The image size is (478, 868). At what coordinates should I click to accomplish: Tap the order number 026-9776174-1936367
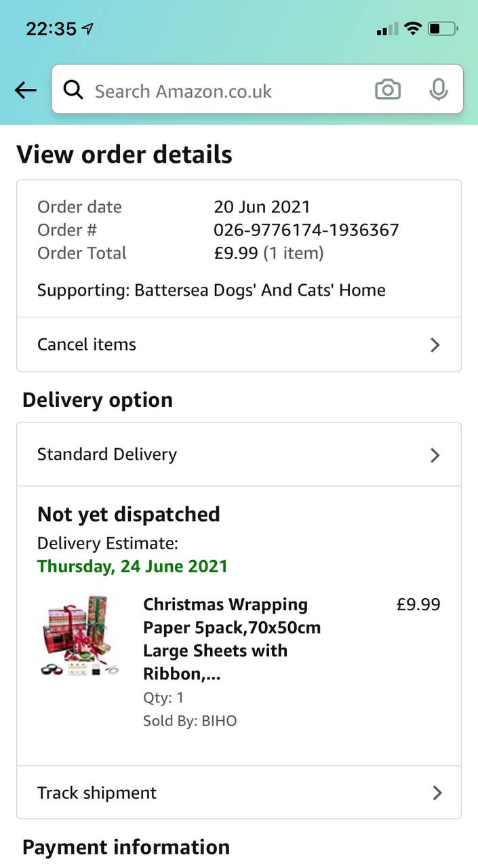(x=306, y=230)
